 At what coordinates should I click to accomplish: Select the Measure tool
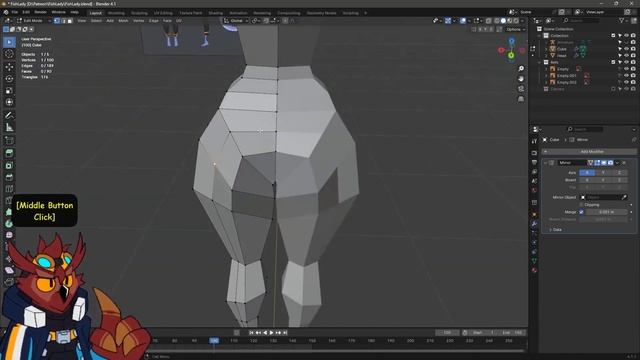coord(9,128)
